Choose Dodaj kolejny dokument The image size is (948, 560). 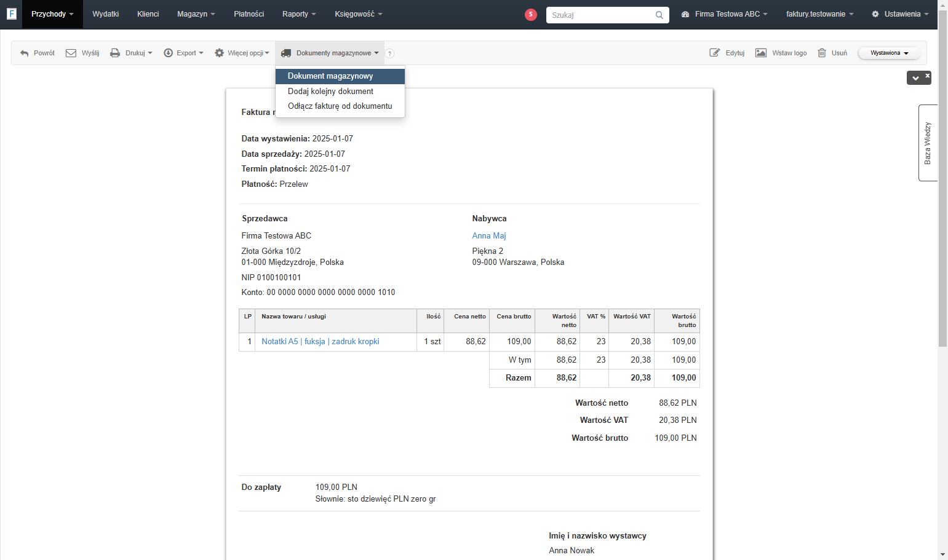(x=340, y=92)
